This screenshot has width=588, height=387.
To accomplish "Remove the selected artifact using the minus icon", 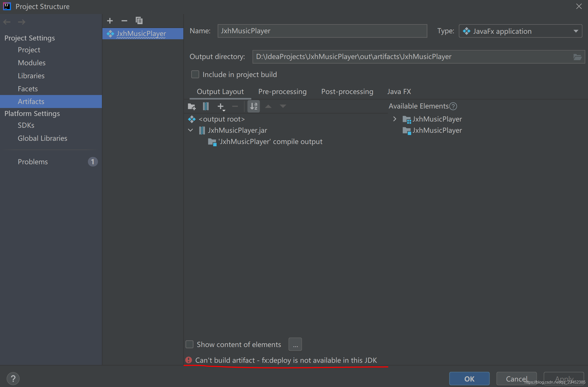I will (x=124, y=20).
